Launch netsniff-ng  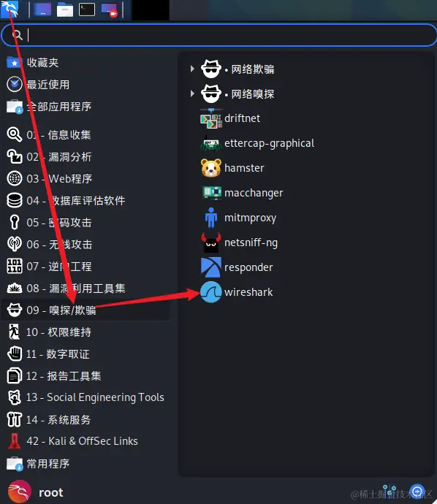click(239, 243)
